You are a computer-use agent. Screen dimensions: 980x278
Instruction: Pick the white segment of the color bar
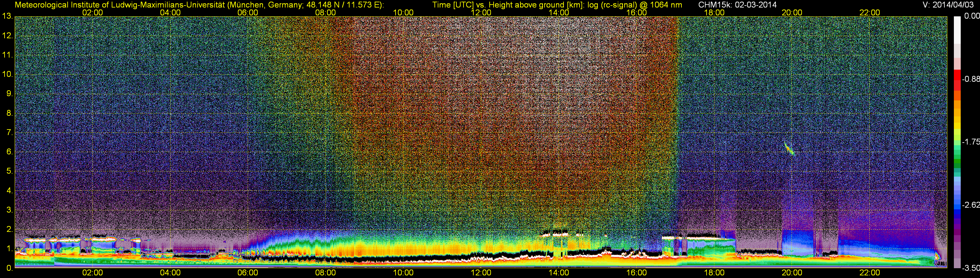[957, 30]
